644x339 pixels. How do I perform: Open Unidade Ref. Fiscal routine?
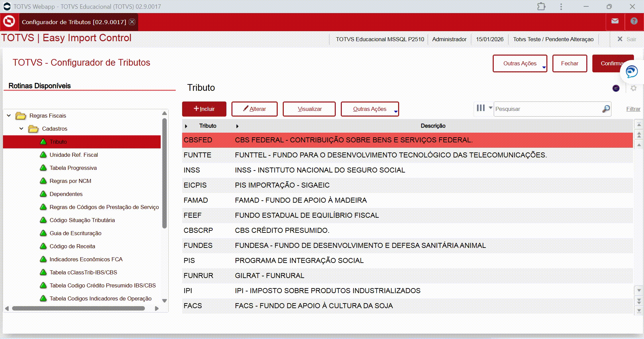(x=74, y=155)
